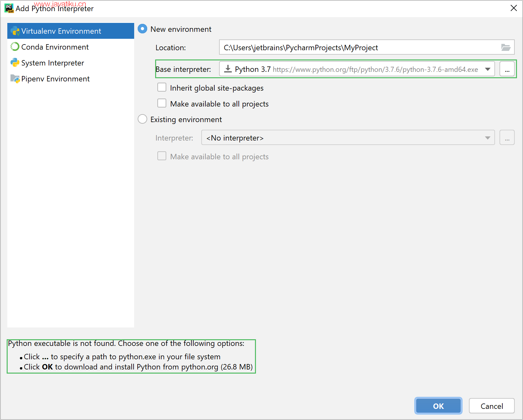Click the Base interpreter Python 3.7 combo box
The width and height of the screenshot is (523, 420).
tap(357, 69)
